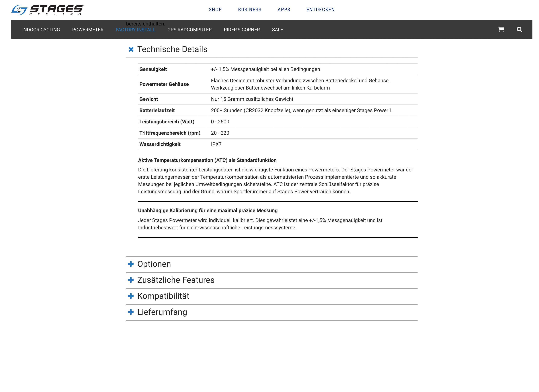
Task: Click the Leistungsbereich (Watt) label
Action: [x=167, y=122]
